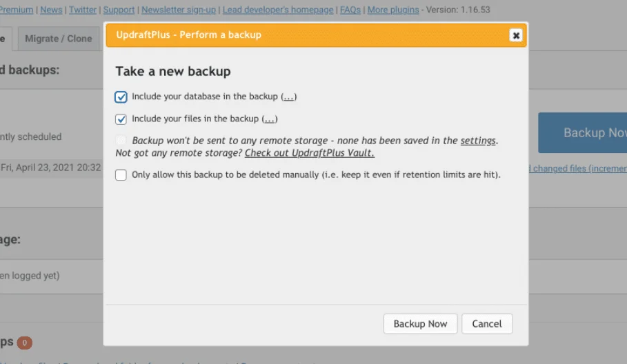Open the settings link in dialog

(x=478, y=141)
